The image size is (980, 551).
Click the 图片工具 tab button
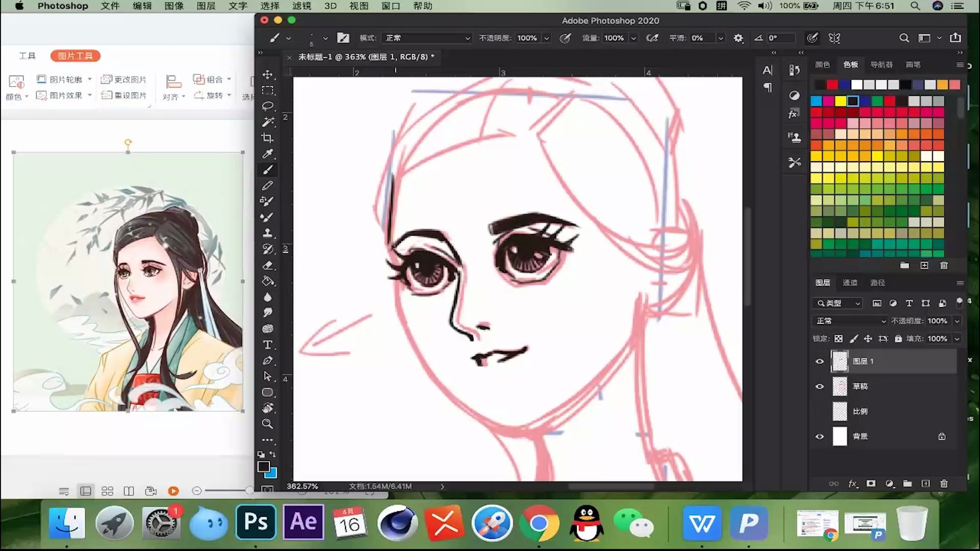(75, 56)
